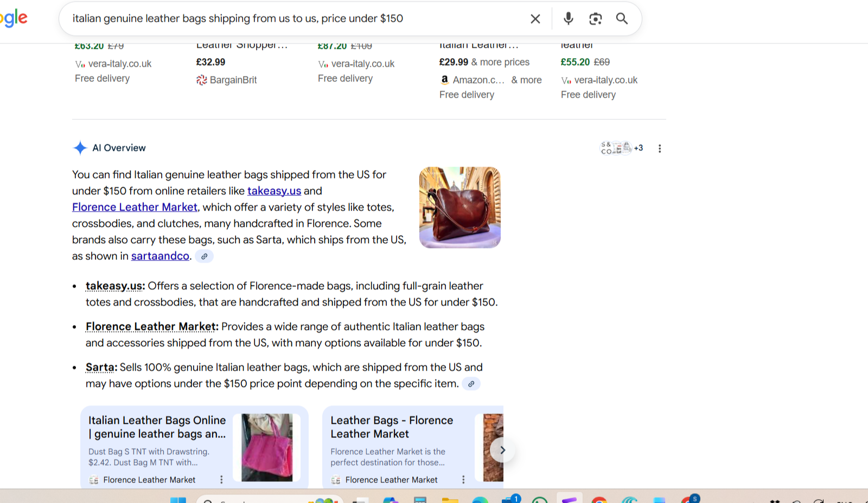Image resolution: width=868 pixels, height=503 pixels.
Task: Open Google Chrome from the taskbar
Action: pos(599,500)
